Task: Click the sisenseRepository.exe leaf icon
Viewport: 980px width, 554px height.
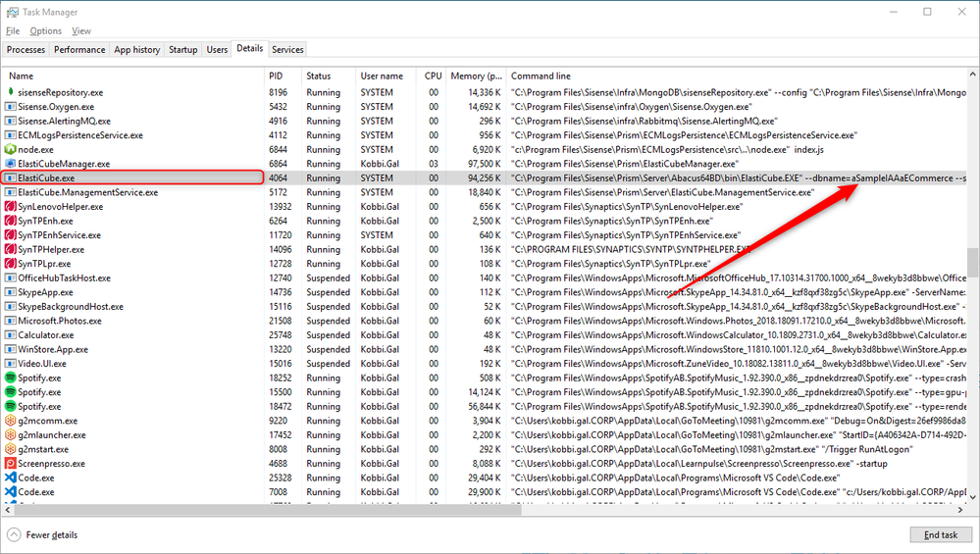Action: [11, 92]
